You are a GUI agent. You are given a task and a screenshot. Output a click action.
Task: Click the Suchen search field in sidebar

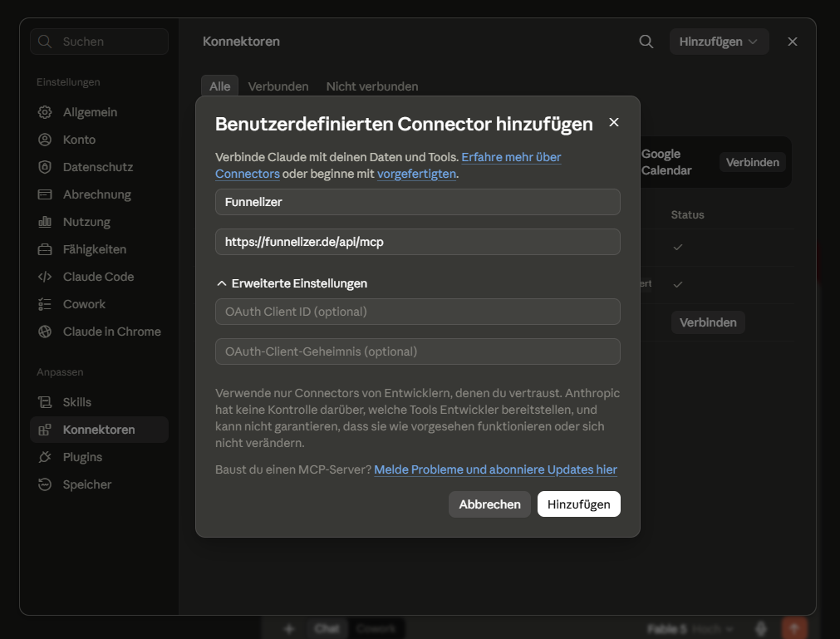100,42
